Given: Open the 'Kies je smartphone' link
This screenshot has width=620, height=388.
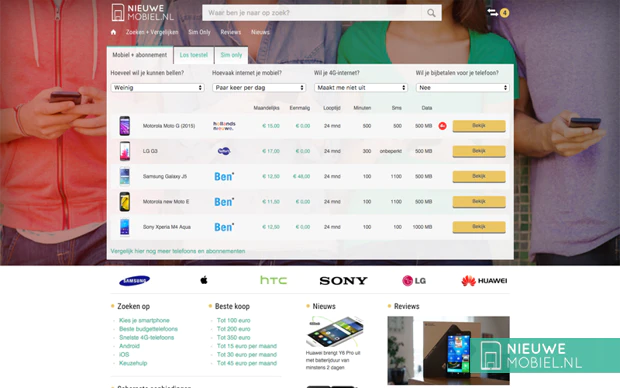Looking at the screenshot, I should point(144,320).
